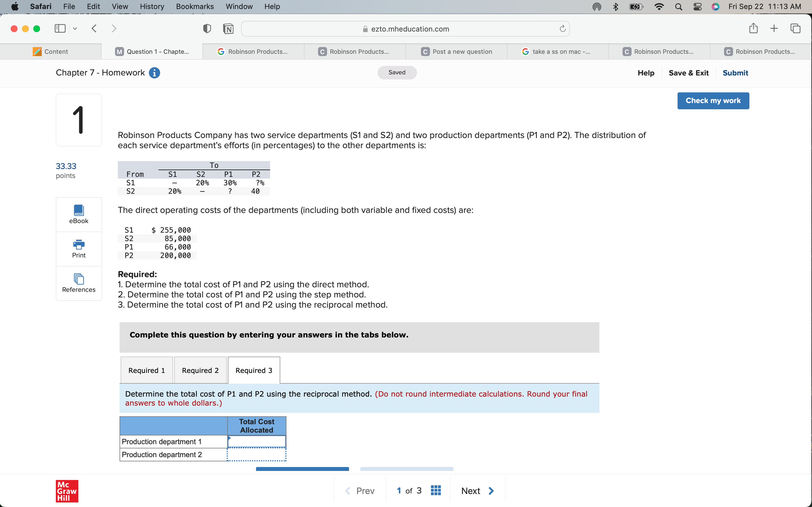
Task: Click Production department 1 cost field
Action: point(257,441)
